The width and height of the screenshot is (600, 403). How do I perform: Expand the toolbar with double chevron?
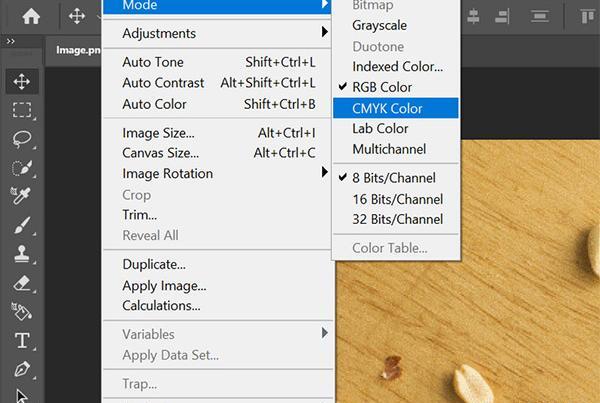(x=11, y=41)
